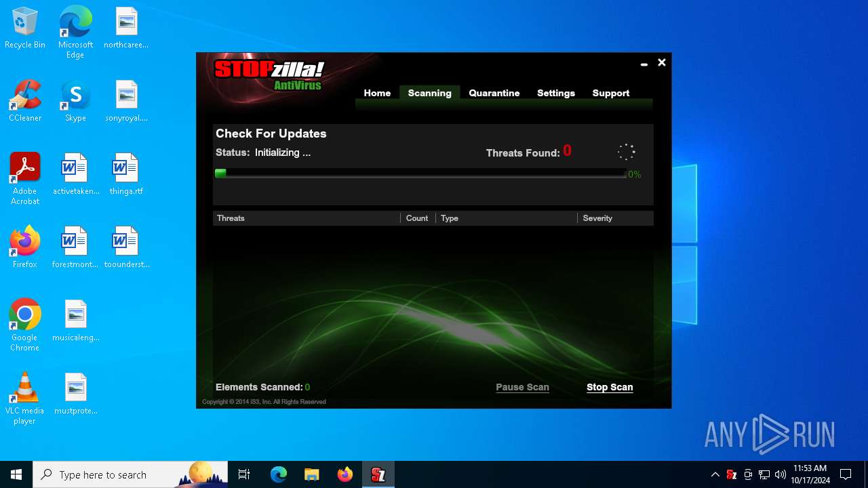This screenshot has height=488, width=868.
Task: Select the sonyroyal image file icon
Action: [x=126, y=102]
